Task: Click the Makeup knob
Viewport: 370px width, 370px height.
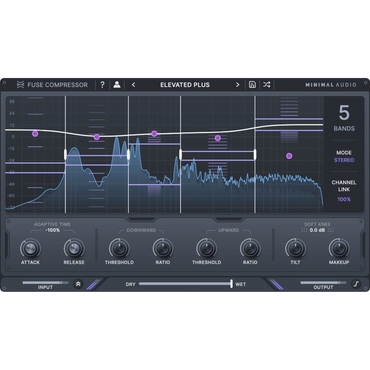Action: pos(339,248)
